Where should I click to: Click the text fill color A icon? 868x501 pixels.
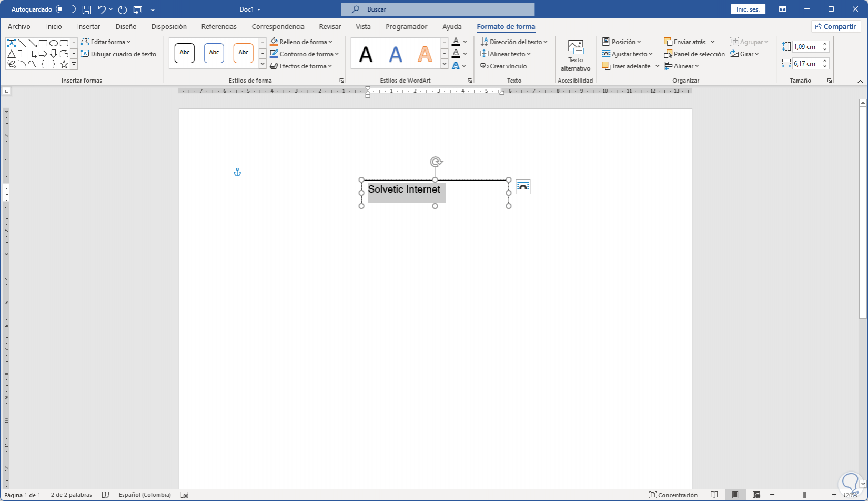click(456, 42)
